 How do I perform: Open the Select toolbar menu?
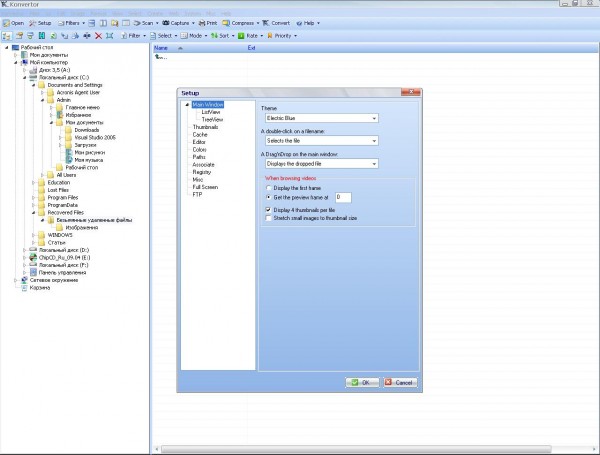pos(164,36)
